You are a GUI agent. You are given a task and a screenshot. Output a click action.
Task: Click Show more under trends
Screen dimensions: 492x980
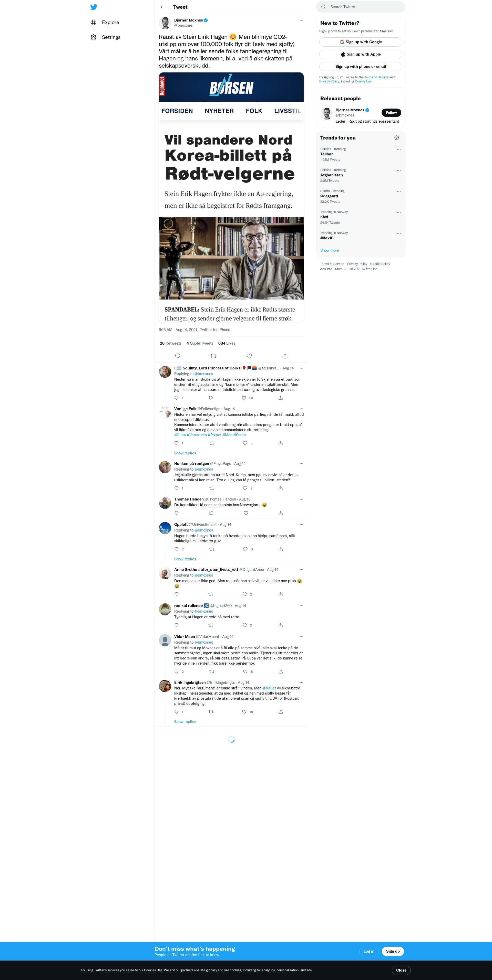[329, 250]
